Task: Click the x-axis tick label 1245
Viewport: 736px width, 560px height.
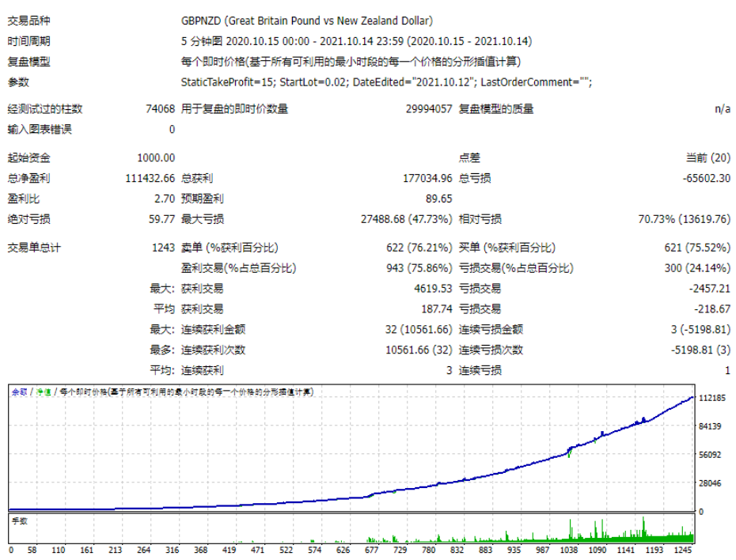Action: pyautogui.click(x=683, y=551)
